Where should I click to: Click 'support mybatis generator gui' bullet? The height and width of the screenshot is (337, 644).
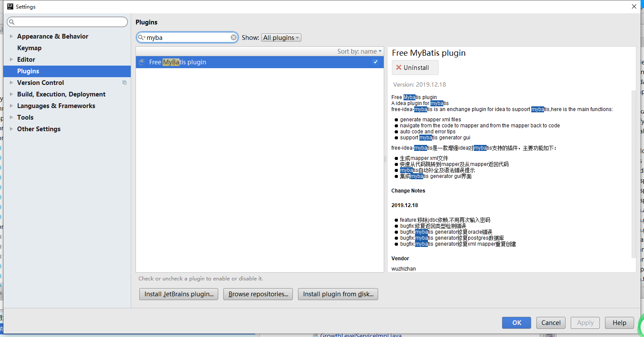(435, 138)
